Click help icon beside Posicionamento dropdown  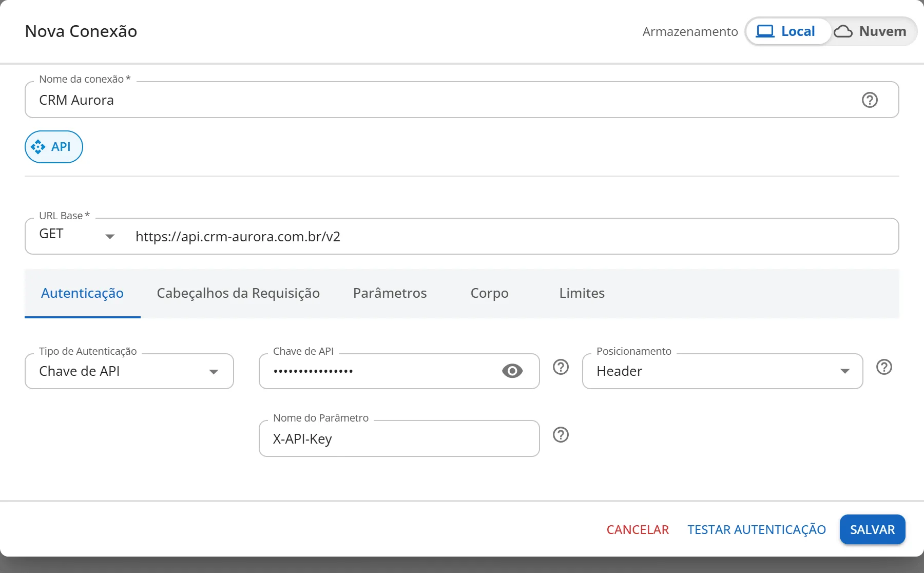point(884,367)
